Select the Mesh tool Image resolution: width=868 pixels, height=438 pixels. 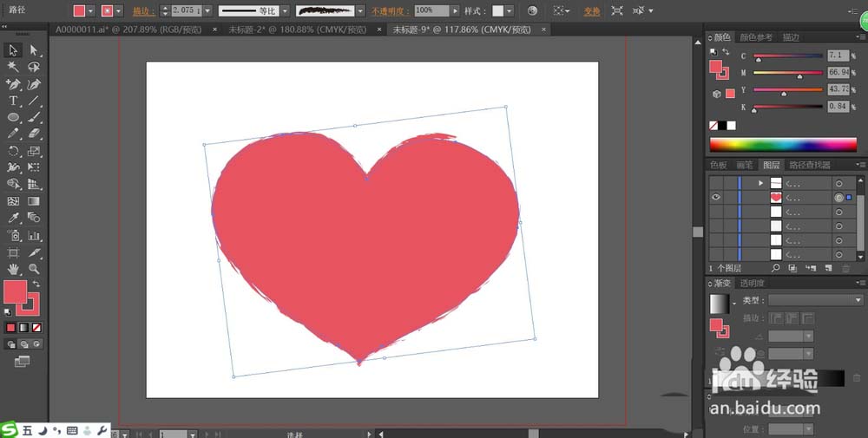pyautogui.click(x=13, y=201)
